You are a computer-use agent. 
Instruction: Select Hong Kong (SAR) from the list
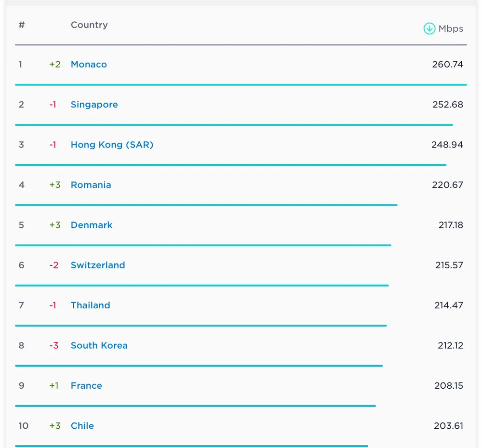click(x=112, y=145)
